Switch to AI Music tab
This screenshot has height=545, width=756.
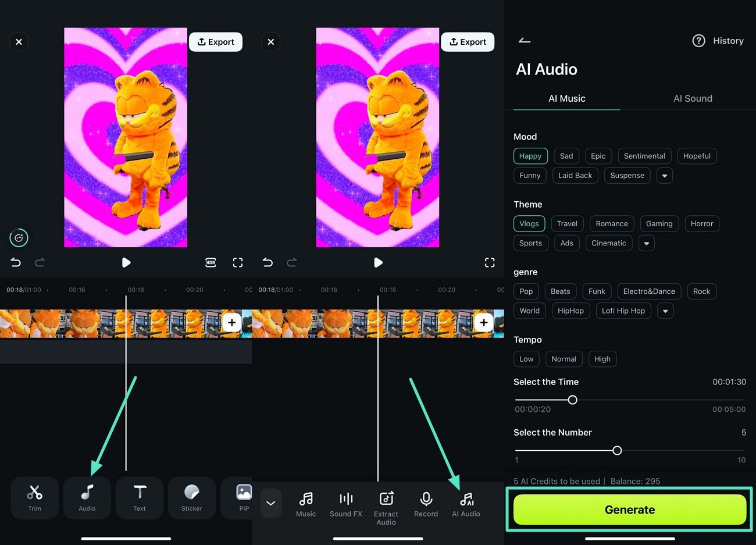tap(567, 98)
